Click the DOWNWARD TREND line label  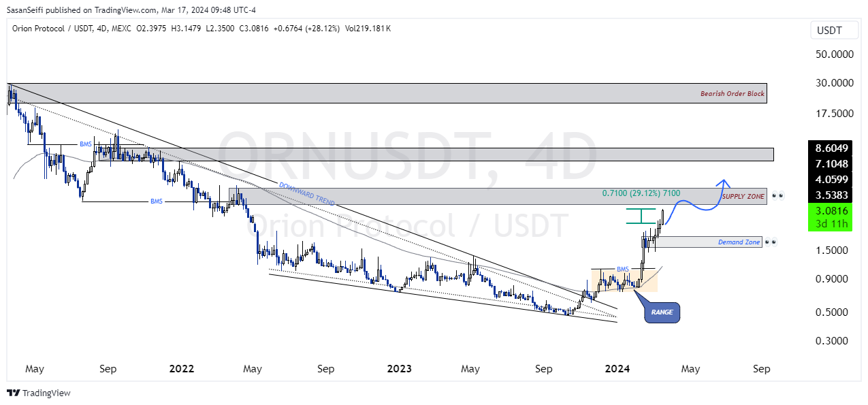[307, 195]
